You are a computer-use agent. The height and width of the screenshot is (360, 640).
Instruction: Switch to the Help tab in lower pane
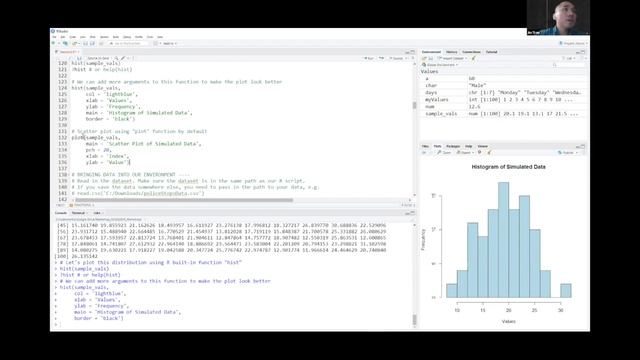point(469,146)
